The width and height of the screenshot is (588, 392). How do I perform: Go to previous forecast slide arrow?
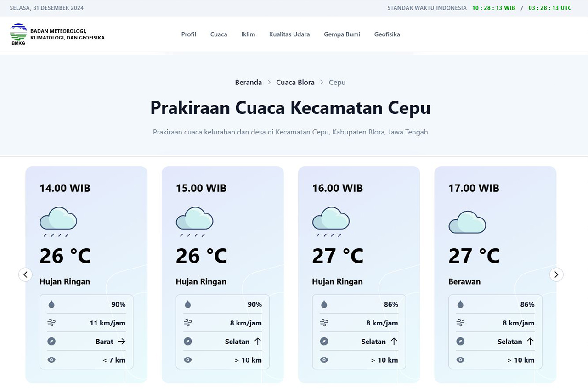tap(25, 274)
